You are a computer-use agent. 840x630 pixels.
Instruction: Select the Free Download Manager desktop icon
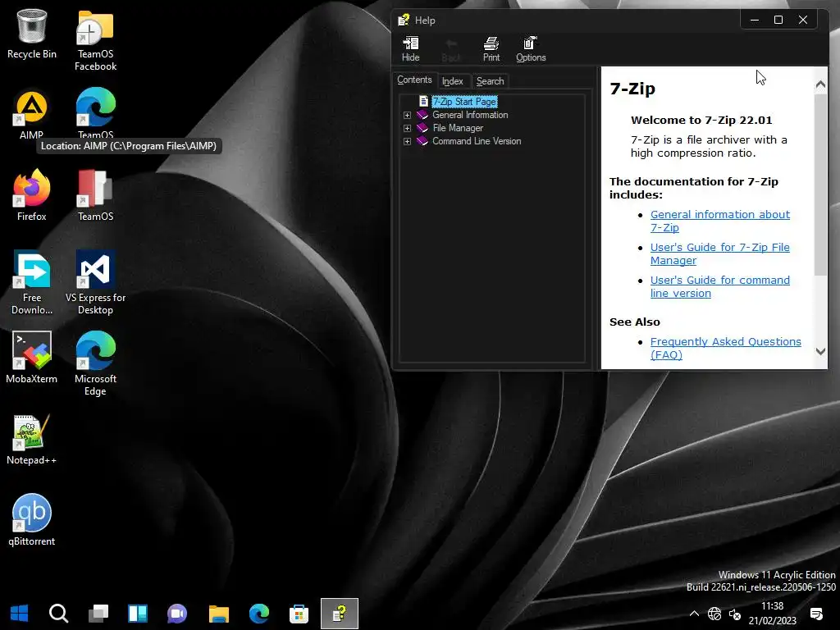click(x=32, y=282)
